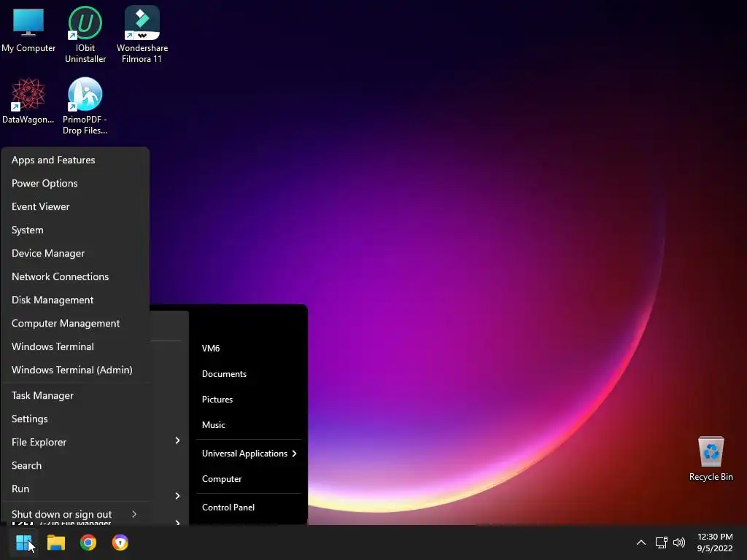Open the Run dialog entry

(75, 489)
